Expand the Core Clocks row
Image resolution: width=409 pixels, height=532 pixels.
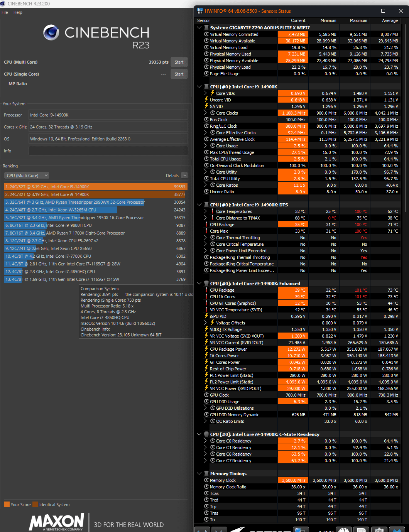206,113
